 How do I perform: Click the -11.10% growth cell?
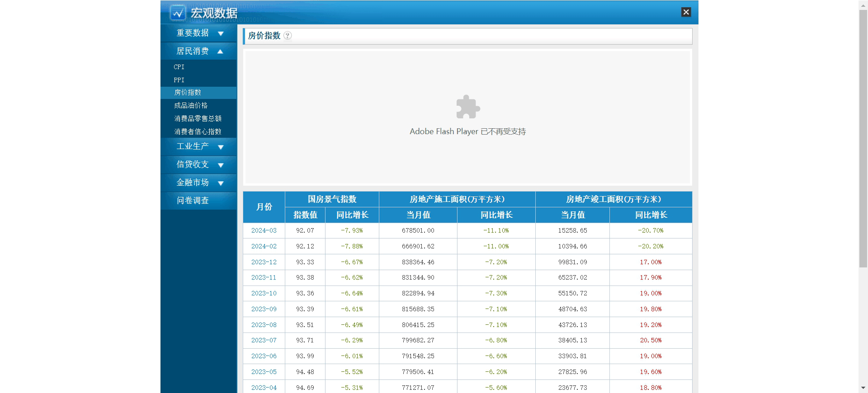click(496, 230)
